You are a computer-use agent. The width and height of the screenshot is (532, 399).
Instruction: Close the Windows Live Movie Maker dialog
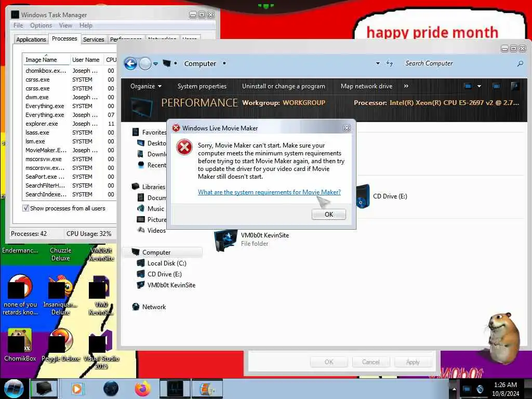pos(347,128)
